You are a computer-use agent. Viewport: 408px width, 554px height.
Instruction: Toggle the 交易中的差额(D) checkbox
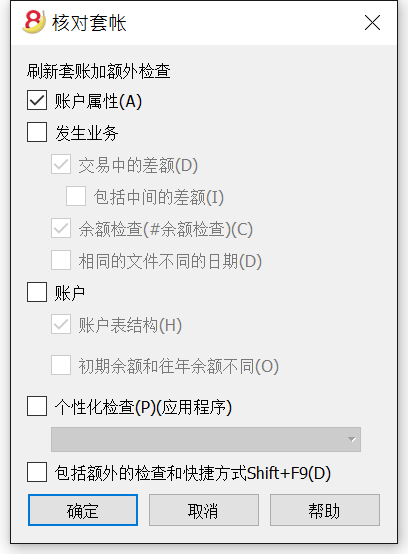(x=61, y=164)
